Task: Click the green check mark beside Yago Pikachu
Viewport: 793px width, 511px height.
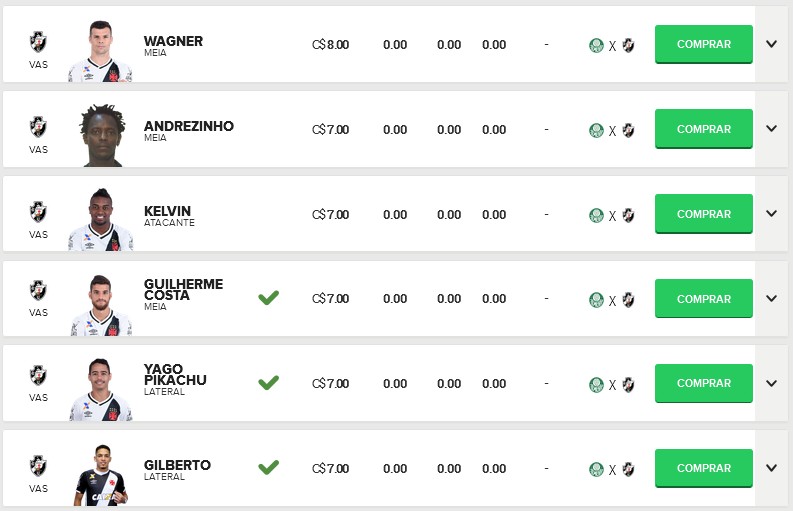Action: (x=268, y=382)
